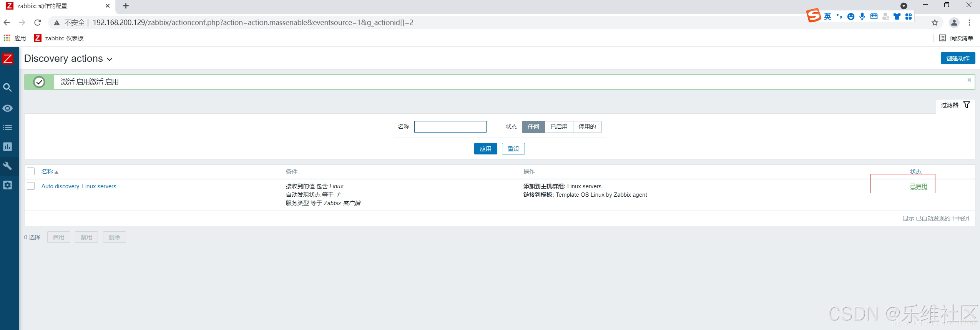Bookmark this page with star icon
The image size is (980, 330).
coord(935,23)
